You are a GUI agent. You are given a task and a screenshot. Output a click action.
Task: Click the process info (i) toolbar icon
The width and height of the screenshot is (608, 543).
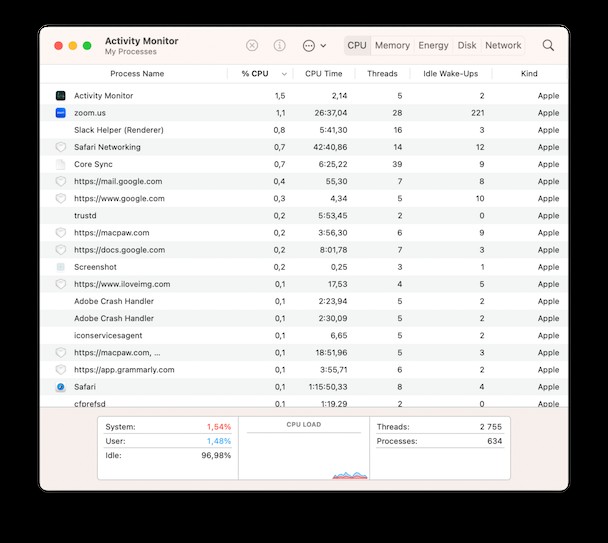coord(279,46)
